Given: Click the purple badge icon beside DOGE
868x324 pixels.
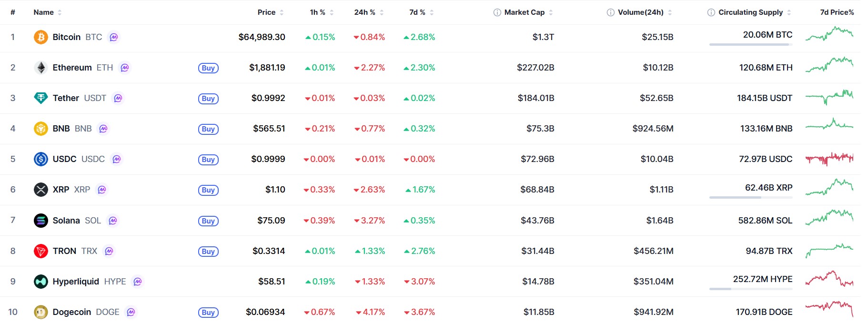Looking at the screenshot, I should point(131,312).
